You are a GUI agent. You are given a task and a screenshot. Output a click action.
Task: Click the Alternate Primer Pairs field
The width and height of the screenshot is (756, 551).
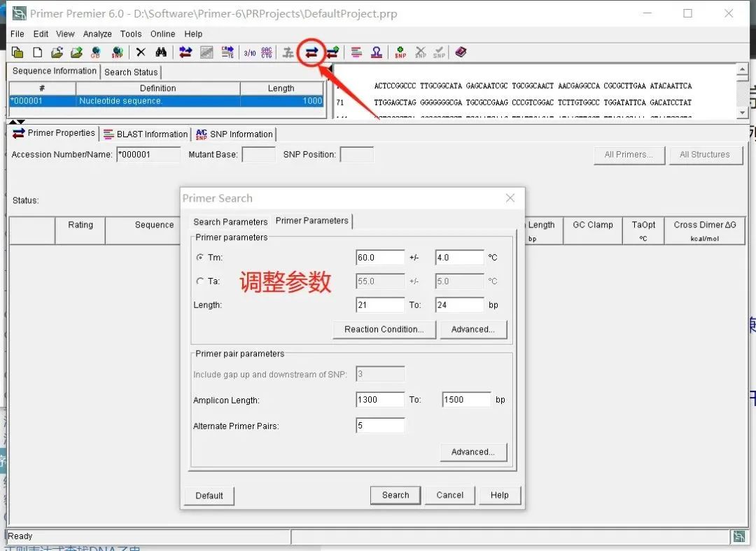click(380, 426)
